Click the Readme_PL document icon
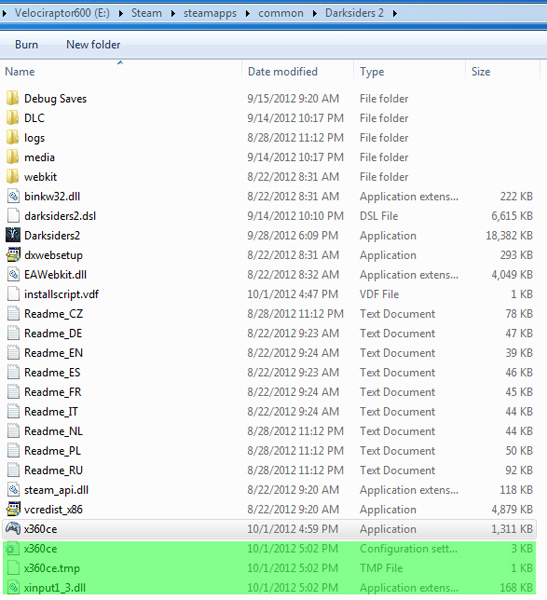 (13, 450)
